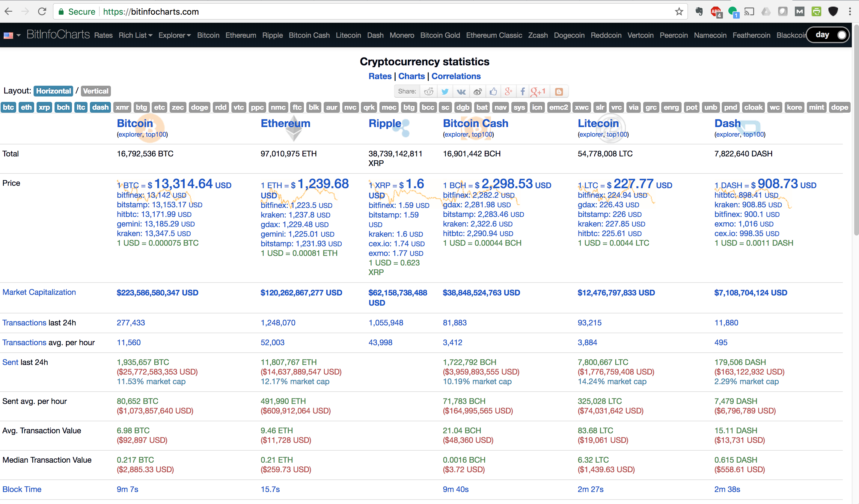Open the Rates menu in navbar
Viewport: 859px width, 504px height.
tap(103, 35)
